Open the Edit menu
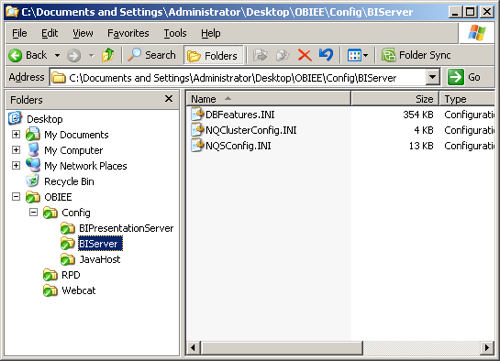 pos(49,33)
